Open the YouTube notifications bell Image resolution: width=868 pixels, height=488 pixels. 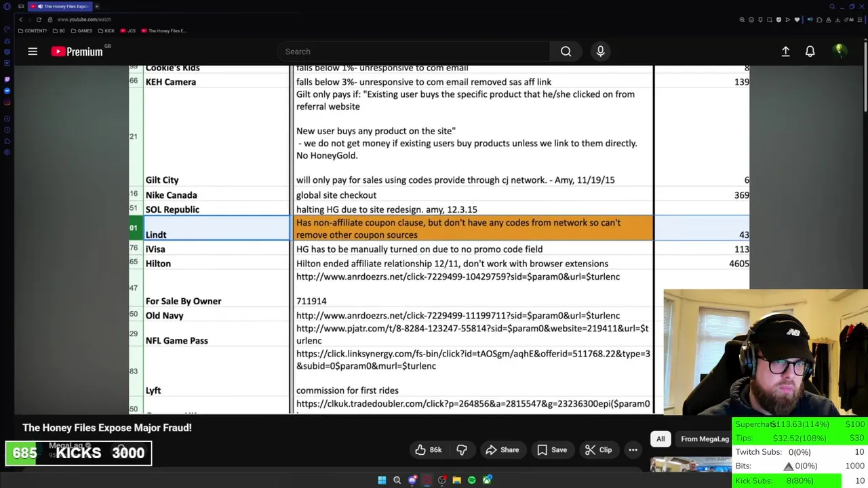coord(810,52)
